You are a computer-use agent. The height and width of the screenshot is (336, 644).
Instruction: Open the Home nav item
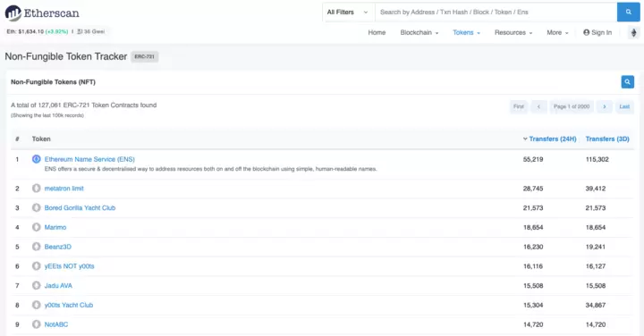377,32
